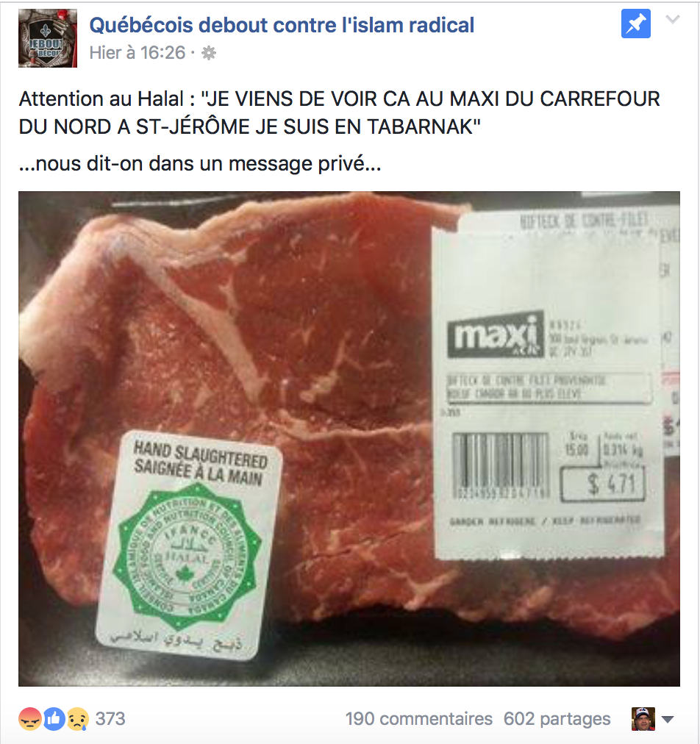Click the sad reaction emoji icon
This screenshot has height=744, width=700.
[x=78, y=719]
